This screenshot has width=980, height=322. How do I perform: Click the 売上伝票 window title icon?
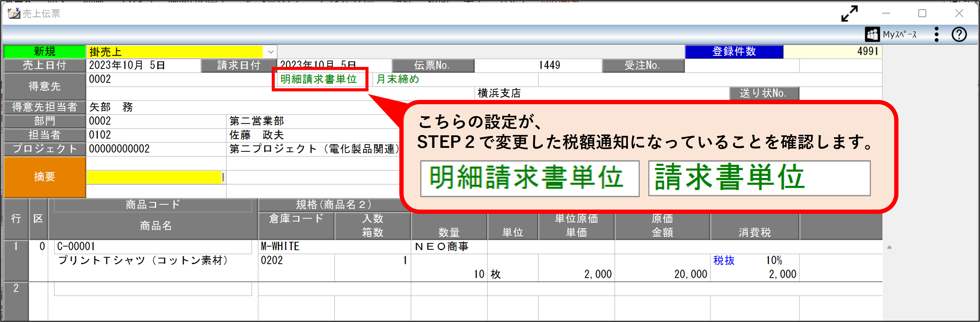tap(14, 13)
